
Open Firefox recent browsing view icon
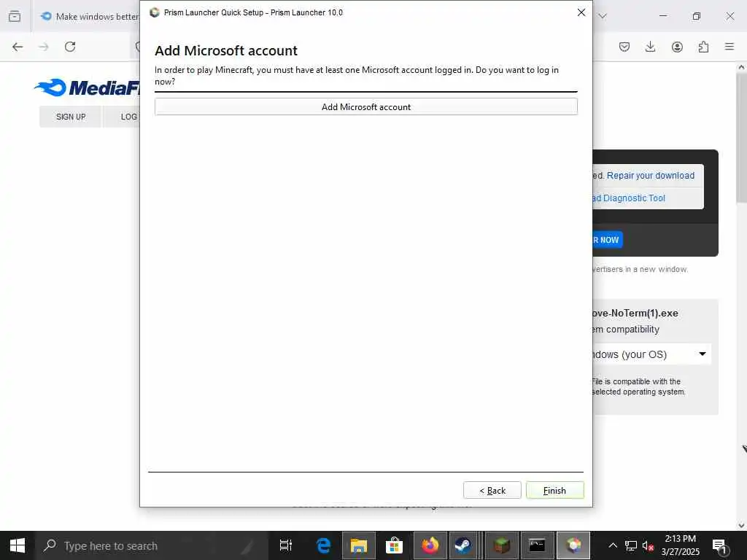pos(15,16)
